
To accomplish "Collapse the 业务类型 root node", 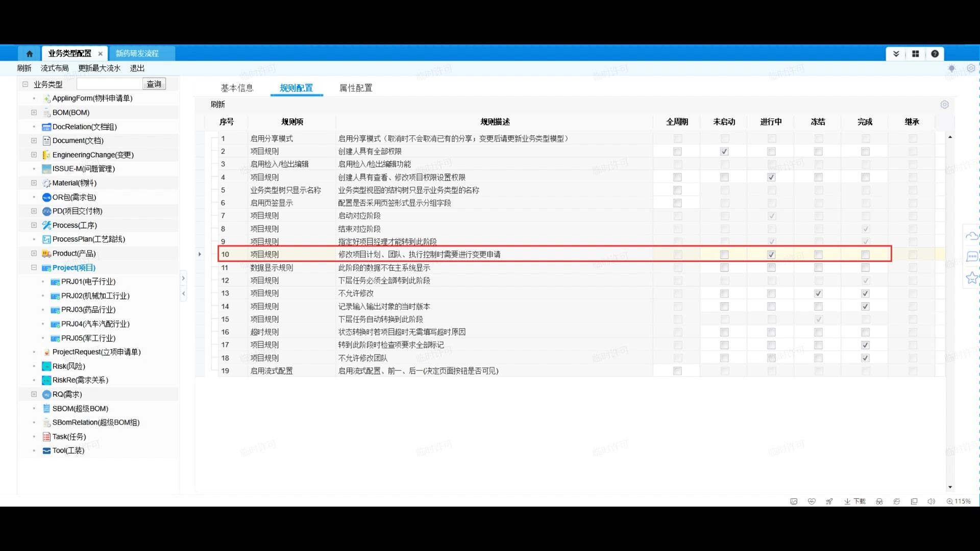I will [25, 84].
